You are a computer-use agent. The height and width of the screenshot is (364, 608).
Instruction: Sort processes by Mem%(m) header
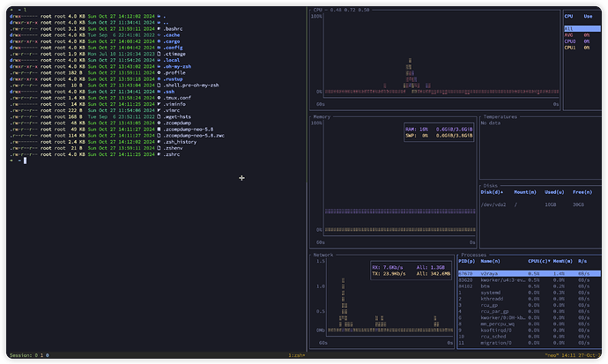tap(563, 261)
